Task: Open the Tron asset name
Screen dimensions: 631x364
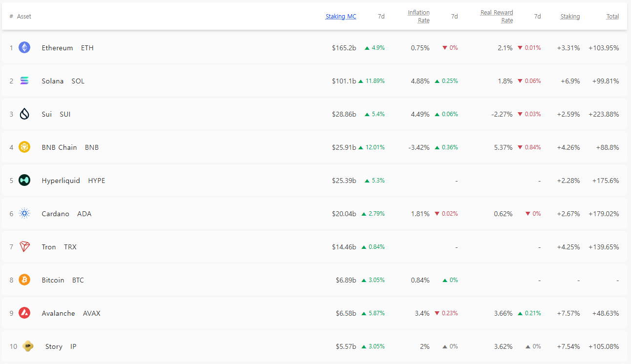Action: (49, 247)
